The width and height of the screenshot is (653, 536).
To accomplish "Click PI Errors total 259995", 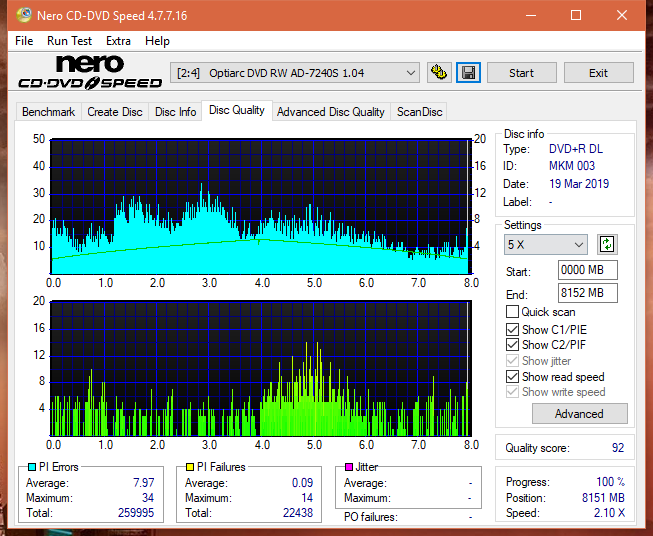I will [x=136, y=513].
